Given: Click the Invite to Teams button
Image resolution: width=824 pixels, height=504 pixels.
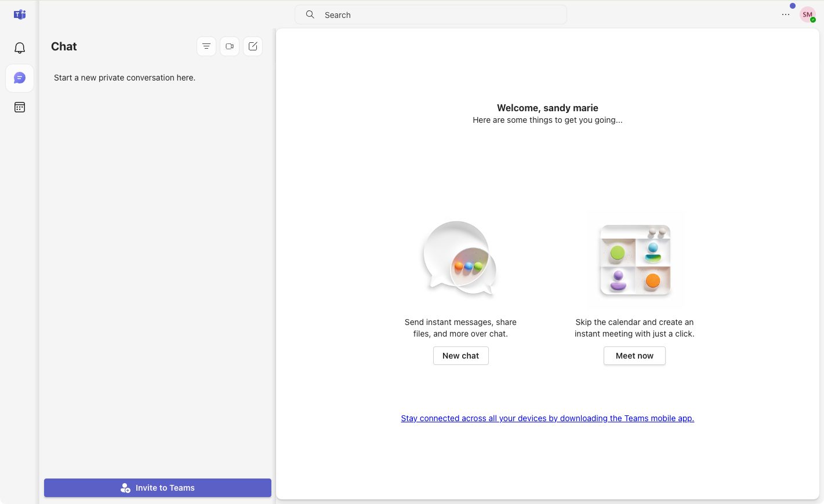Looking at the screenshot, I should pyautogui.click(x=158, y=488).
